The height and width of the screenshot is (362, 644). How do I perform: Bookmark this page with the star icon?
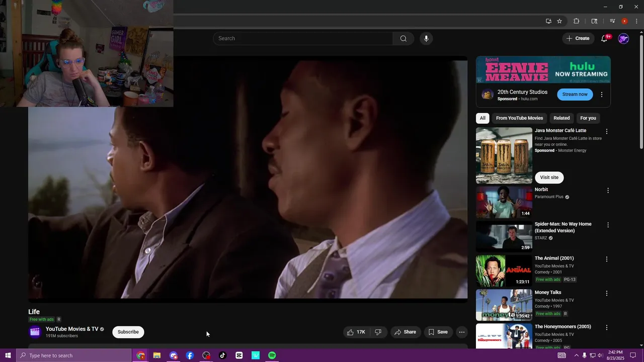pos(559,21)
